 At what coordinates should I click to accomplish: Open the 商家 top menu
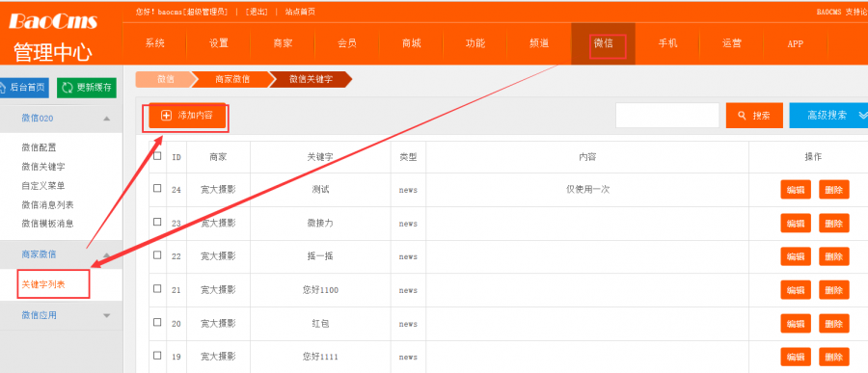(x=283, y=43)
